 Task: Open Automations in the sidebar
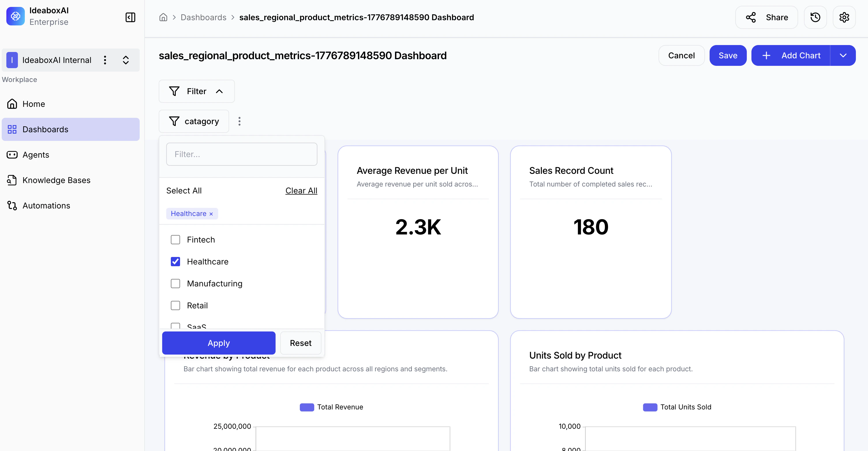[x=70, y=206]
